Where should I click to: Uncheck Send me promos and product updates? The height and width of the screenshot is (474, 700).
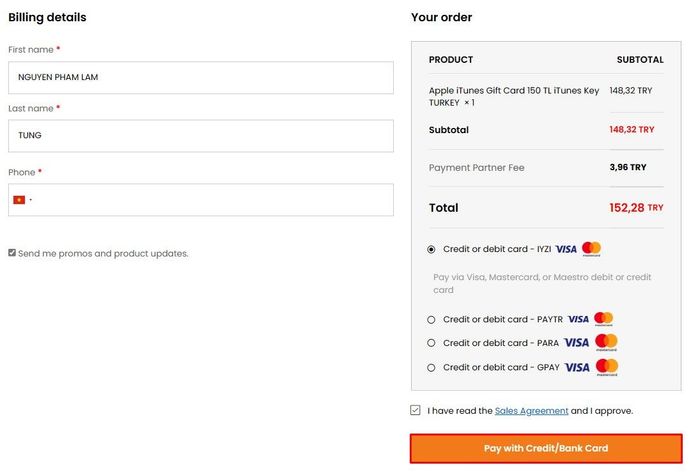coord(12,253)
